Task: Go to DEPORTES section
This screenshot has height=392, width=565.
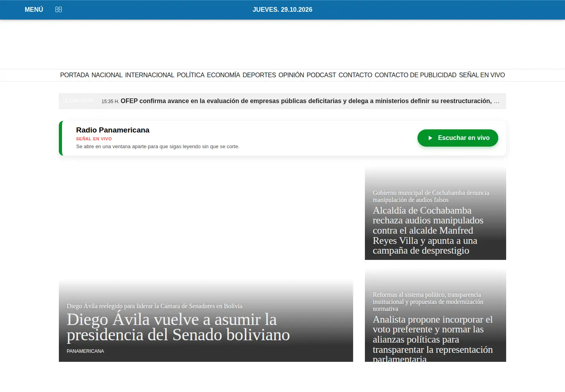Action: pos(259,75)
